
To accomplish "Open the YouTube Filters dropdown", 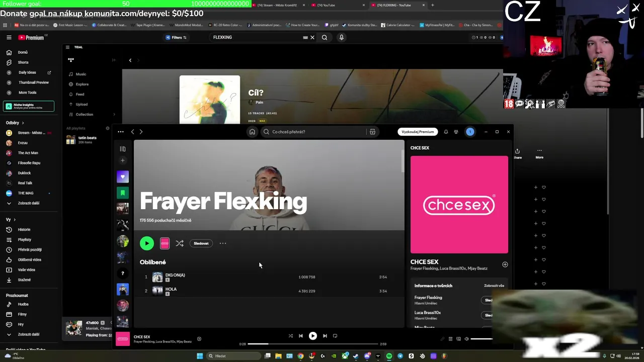I will point(176,37).
